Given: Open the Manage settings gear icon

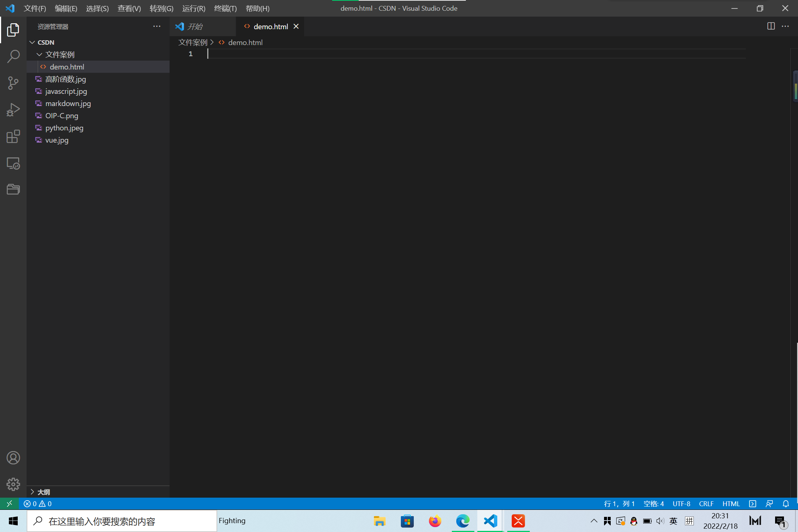Looking at the screenshot, I should pyautogui.click(x=13, y=484).
